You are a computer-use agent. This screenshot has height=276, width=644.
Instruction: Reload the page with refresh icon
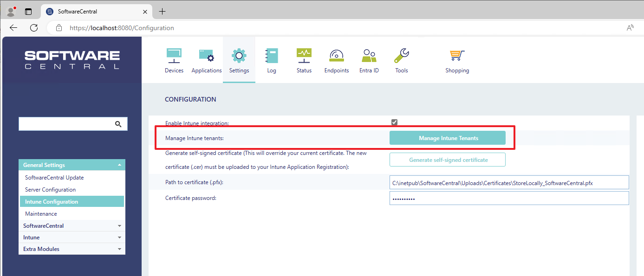click(34, 28)
